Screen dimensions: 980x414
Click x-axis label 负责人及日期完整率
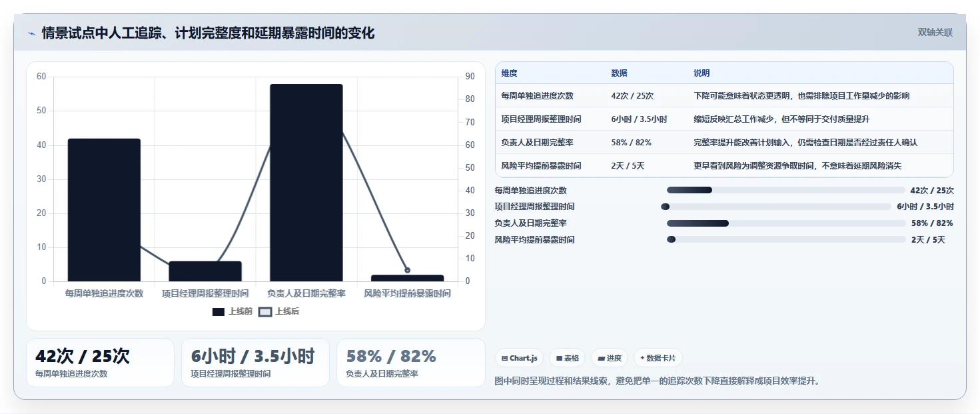point(306,293)
